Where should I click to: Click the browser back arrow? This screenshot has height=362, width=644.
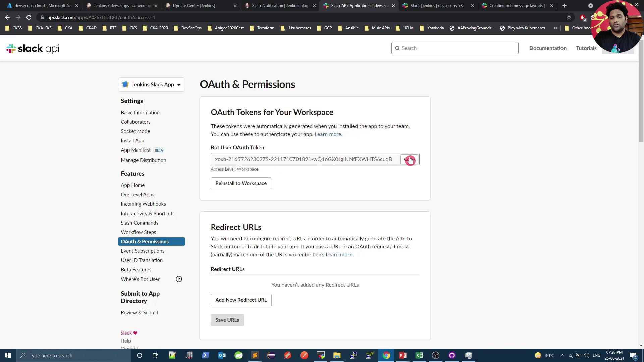tap(7, 17)
